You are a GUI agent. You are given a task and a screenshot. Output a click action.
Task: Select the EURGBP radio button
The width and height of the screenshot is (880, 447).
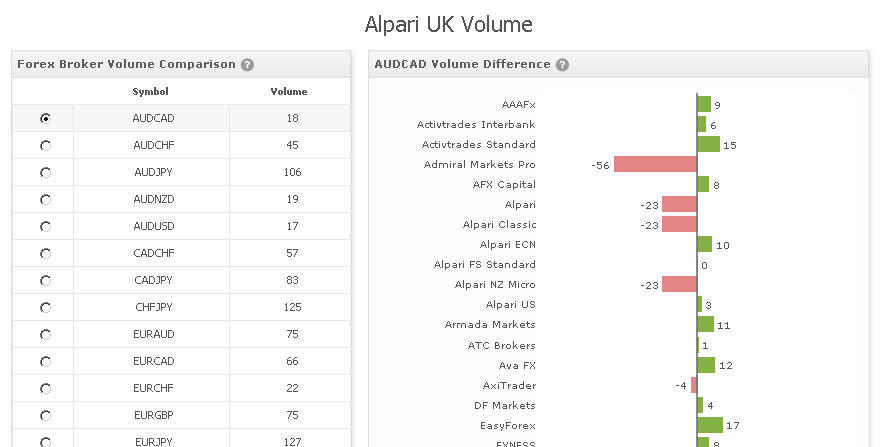click(x=45, y=415)
